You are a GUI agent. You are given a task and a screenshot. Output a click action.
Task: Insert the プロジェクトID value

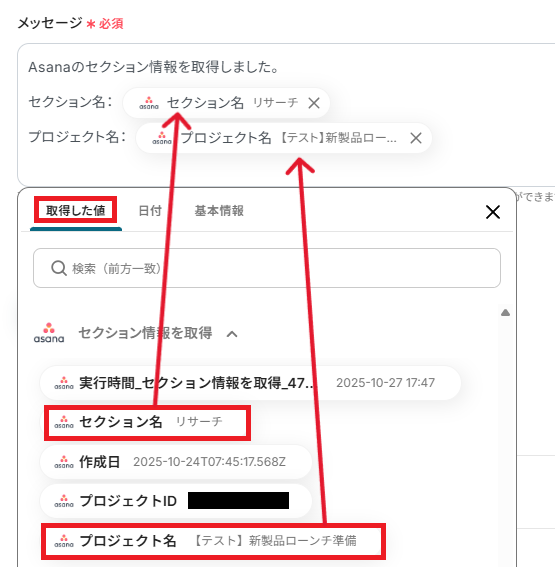176,501
